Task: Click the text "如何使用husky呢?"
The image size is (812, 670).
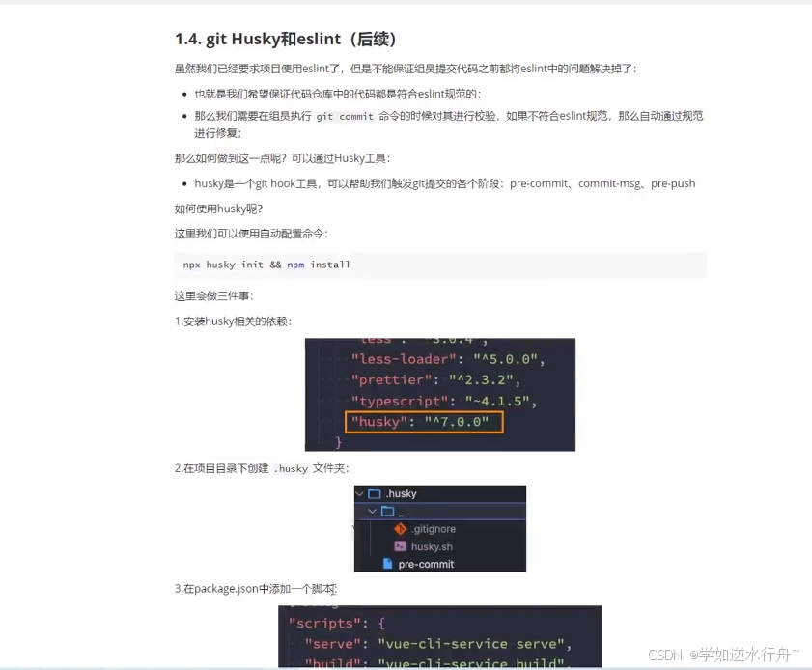Action: point(218,209)
